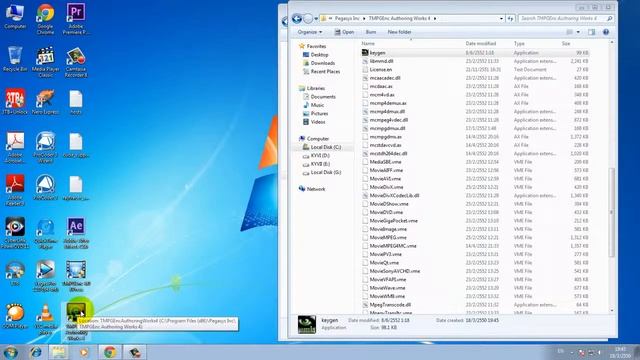
Task: Click the Search TMPGEnc Authoring Works 4 box
Action: tap(566, 18)
